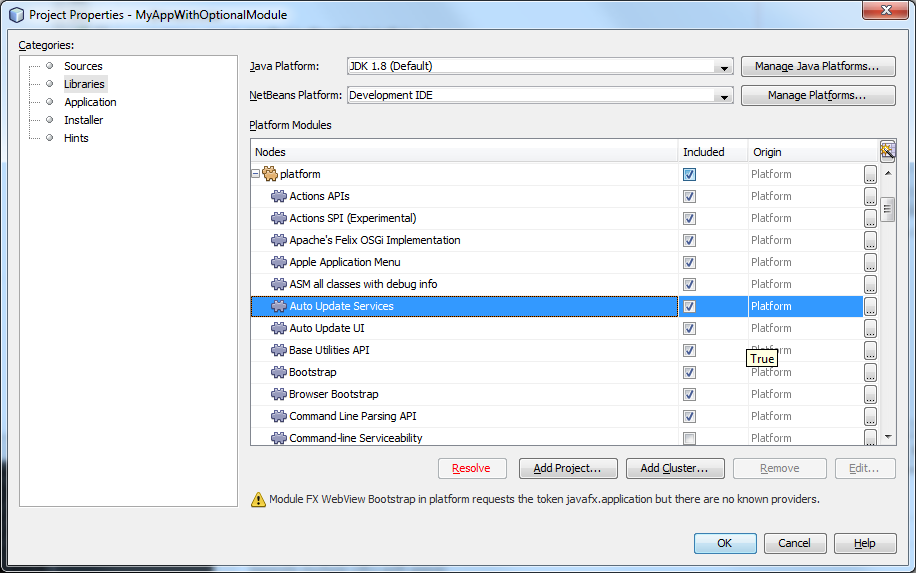The height and width of the screenshot is (573, 916).
Task: Click the Auto Update UI module icon
Action: point(279,328)
